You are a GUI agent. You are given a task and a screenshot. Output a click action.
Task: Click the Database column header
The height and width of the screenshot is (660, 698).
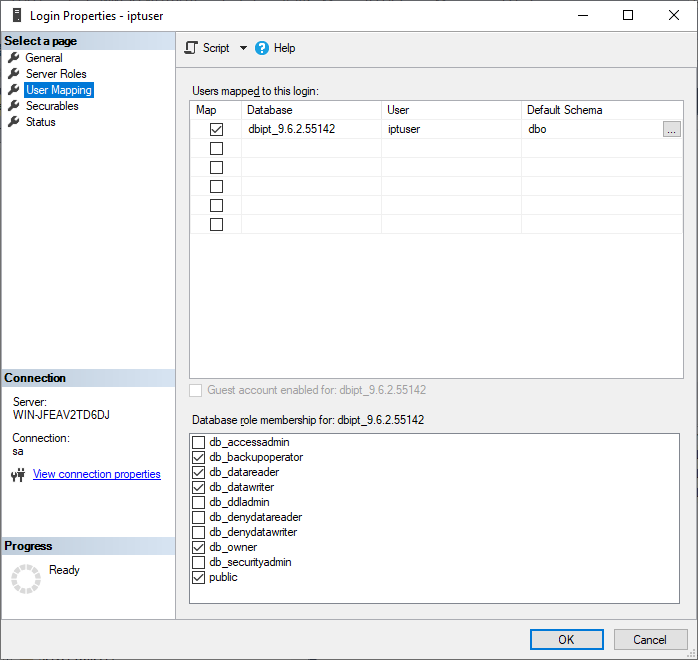(x=312, y=110)
